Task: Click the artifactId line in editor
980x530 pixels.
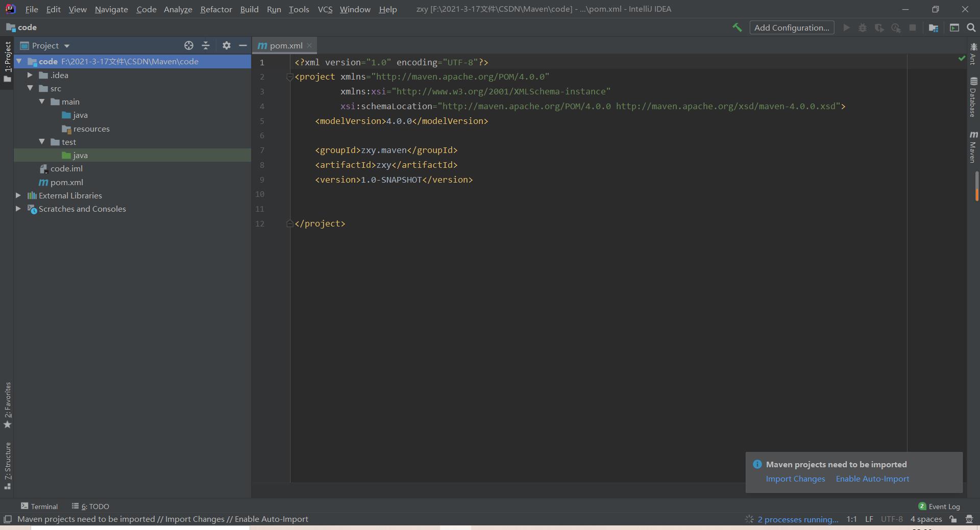Action: tap(386, 165)
